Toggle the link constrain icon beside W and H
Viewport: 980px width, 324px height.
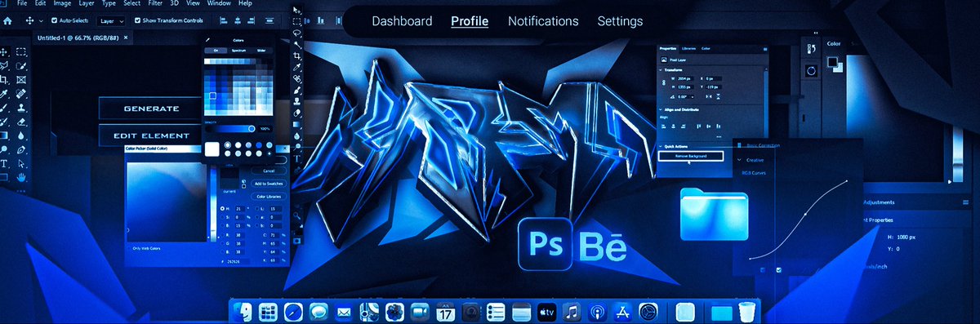point(663,82)
